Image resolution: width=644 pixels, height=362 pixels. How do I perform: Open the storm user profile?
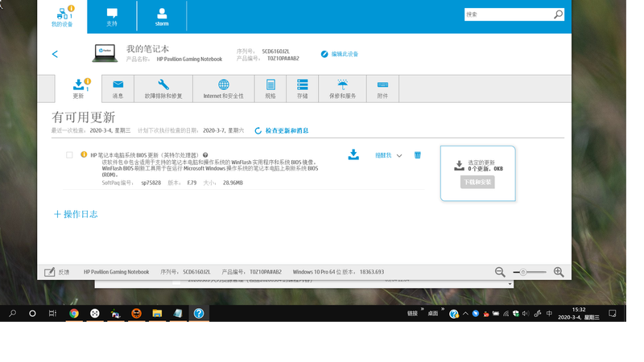pos(162,16)
